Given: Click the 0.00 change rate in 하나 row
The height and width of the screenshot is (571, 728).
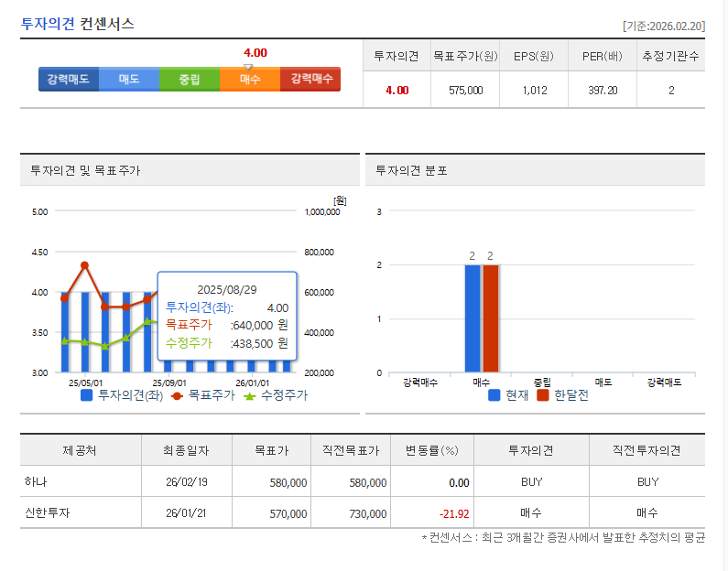Looking at the screenshot, I should [459, 483].
